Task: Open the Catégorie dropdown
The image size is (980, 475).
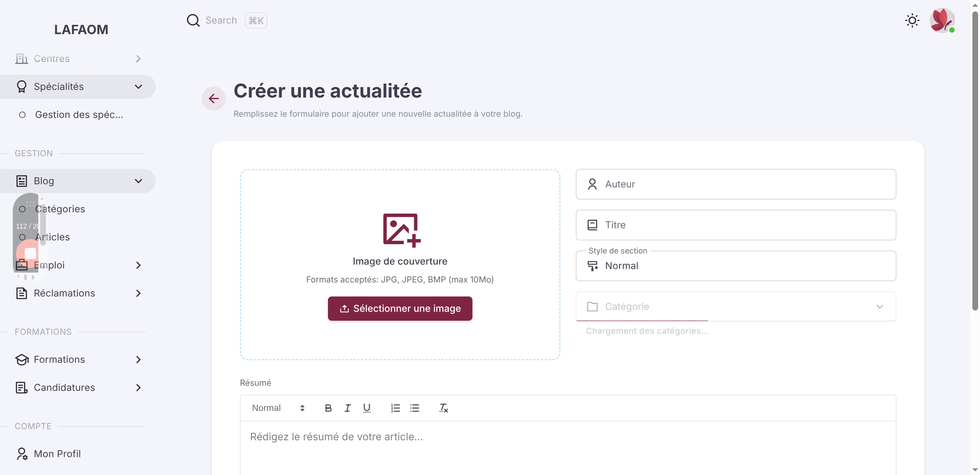Action: (736, 307)
